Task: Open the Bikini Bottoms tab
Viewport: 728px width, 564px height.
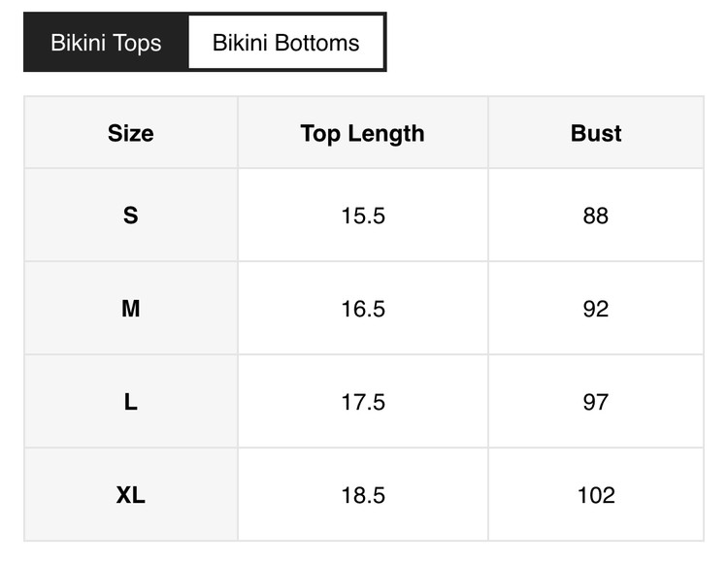Action: point(286,43)
